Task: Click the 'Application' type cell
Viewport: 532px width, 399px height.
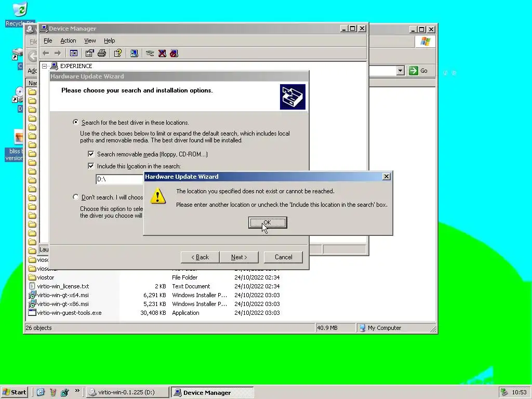Action: click(185, 313)
